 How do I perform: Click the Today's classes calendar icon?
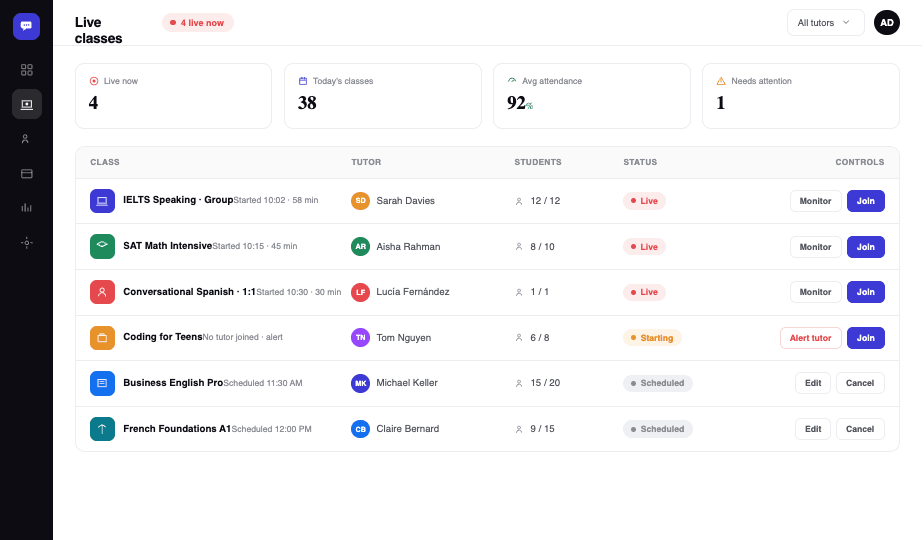pyautogui.click(x=303, y=81)
